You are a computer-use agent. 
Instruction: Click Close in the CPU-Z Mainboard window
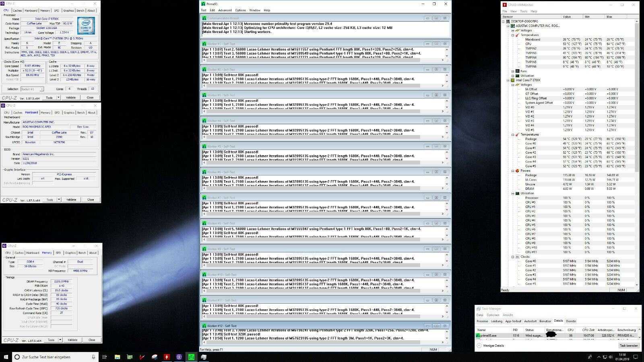[91, 200]
